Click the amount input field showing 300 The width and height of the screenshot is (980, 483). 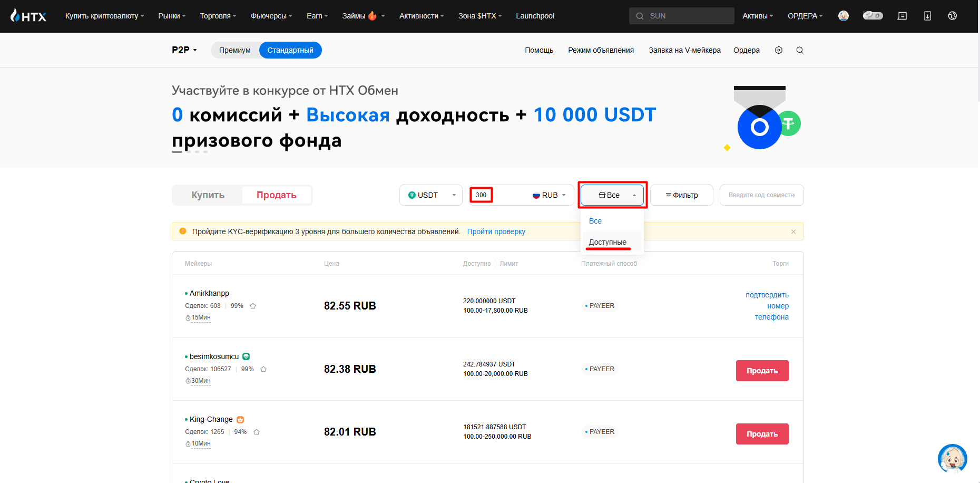(498, 195)
